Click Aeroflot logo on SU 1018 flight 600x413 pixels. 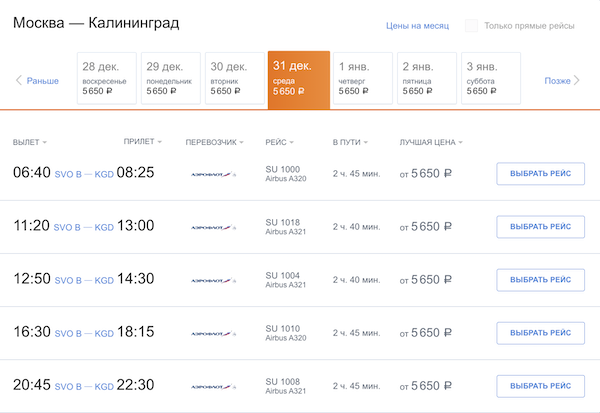pos(212,226)
